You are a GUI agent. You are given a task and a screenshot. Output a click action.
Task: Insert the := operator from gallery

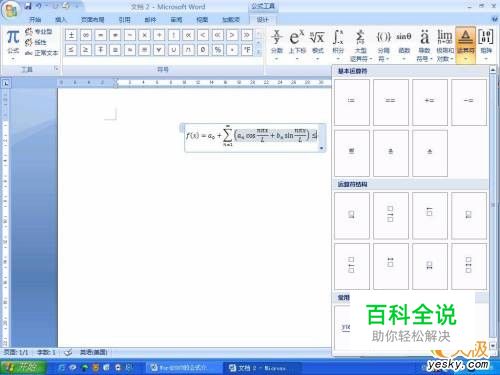pos(352,102)
